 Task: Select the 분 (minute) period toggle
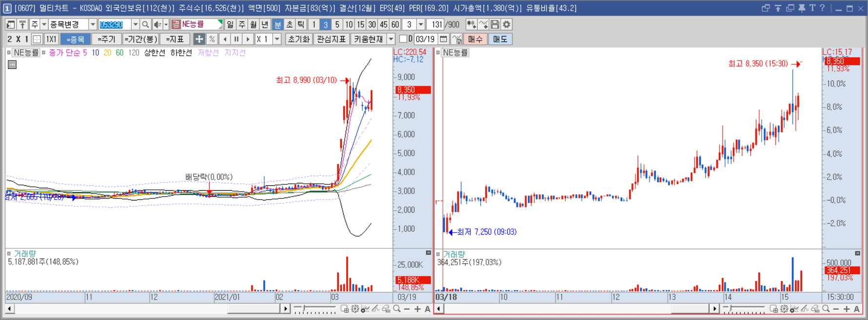(277, 24)
